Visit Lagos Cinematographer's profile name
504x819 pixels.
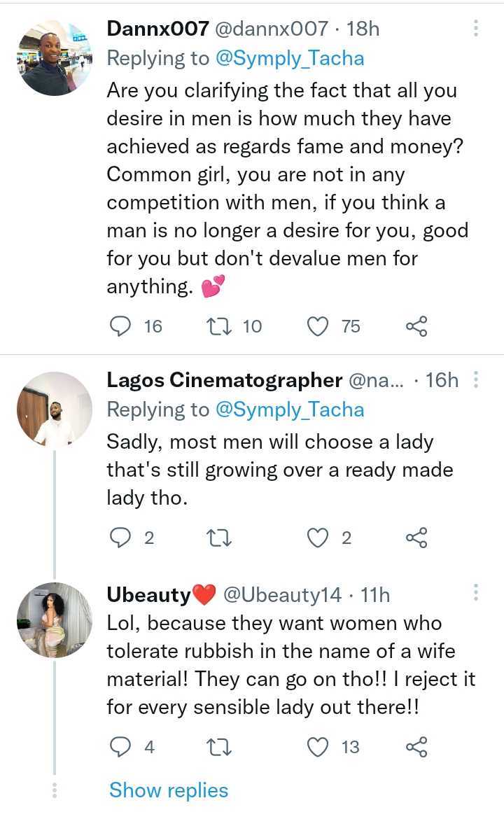(224, 380)
